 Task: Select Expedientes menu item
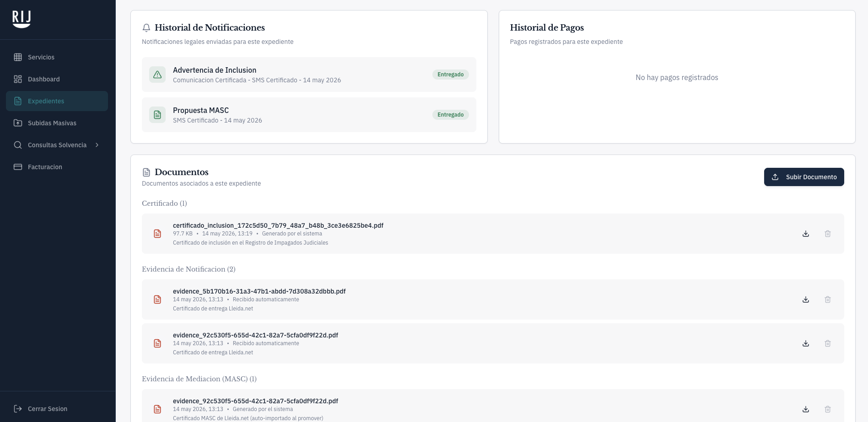pyautogui.click(x=57, y=101)
